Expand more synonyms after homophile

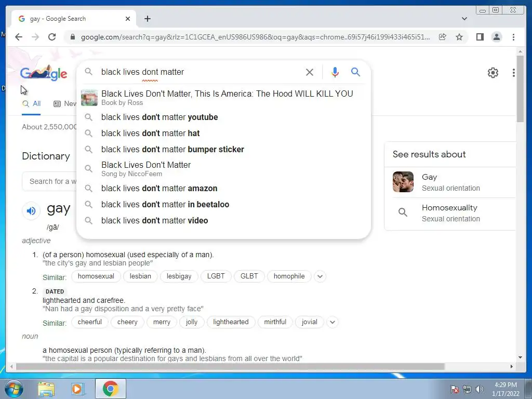[x=320, y=276]
